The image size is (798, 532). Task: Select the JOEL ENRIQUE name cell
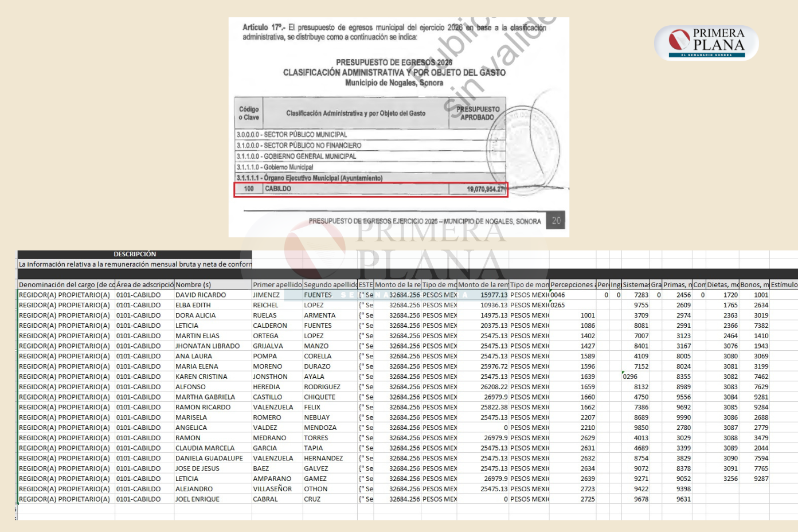(197, 499)
